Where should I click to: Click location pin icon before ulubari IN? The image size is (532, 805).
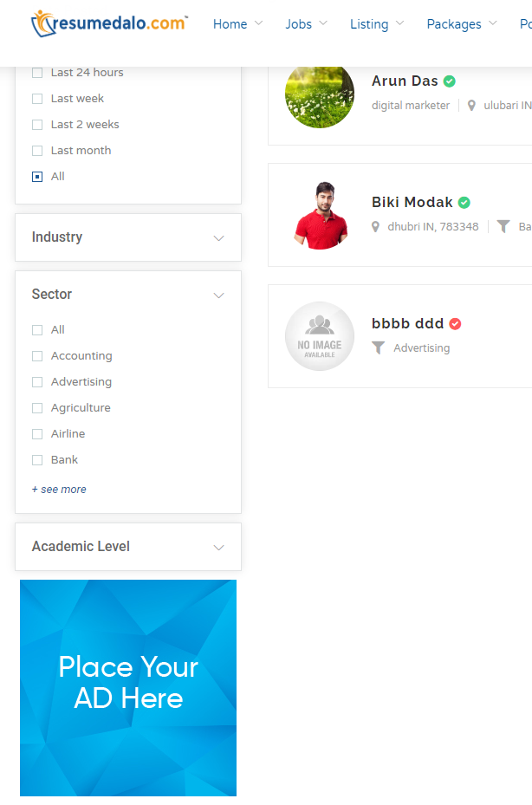[471, 106]
